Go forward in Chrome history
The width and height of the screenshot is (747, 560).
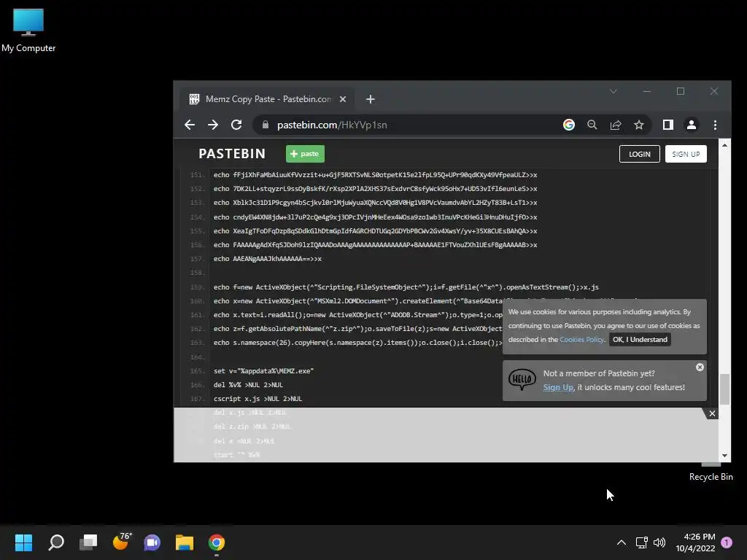(213, 125)
